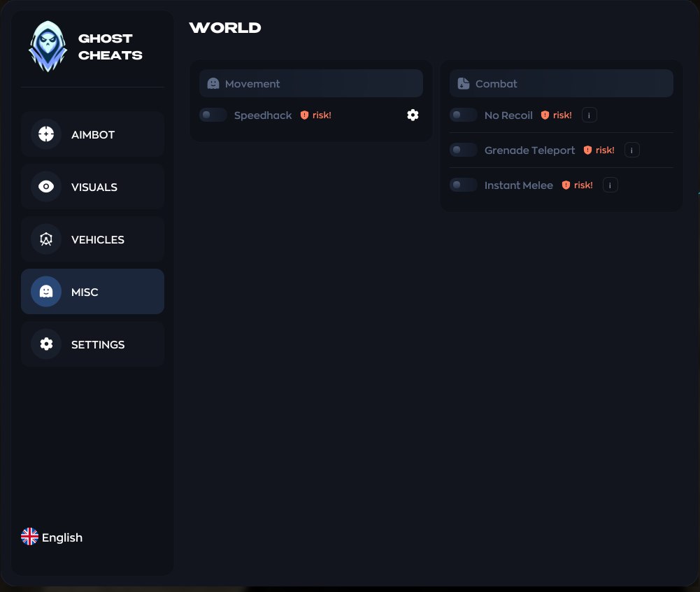
Task: Show info for Instant Melee
Action: [x=610, y=185]
